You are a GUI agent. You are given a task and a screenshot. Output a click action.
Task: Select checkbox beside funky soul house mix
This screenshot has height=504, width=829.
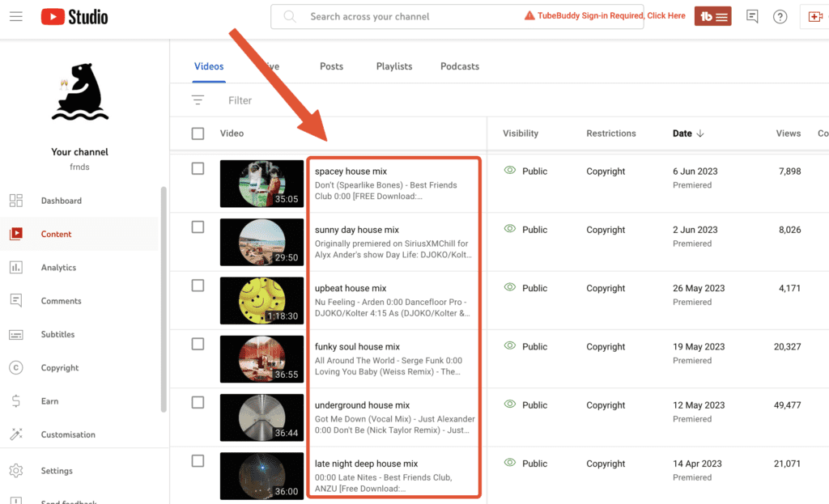click(198, 344)
